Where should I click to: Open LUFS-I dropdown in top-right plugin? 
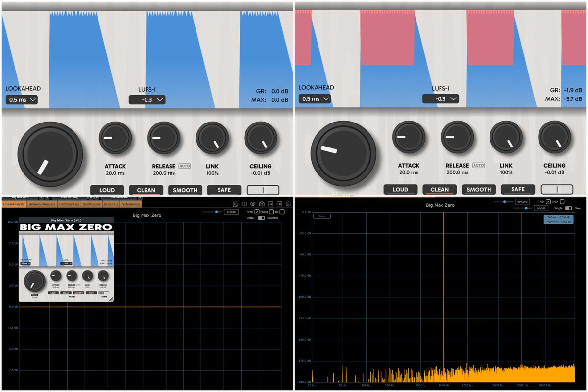pos(441,98)
